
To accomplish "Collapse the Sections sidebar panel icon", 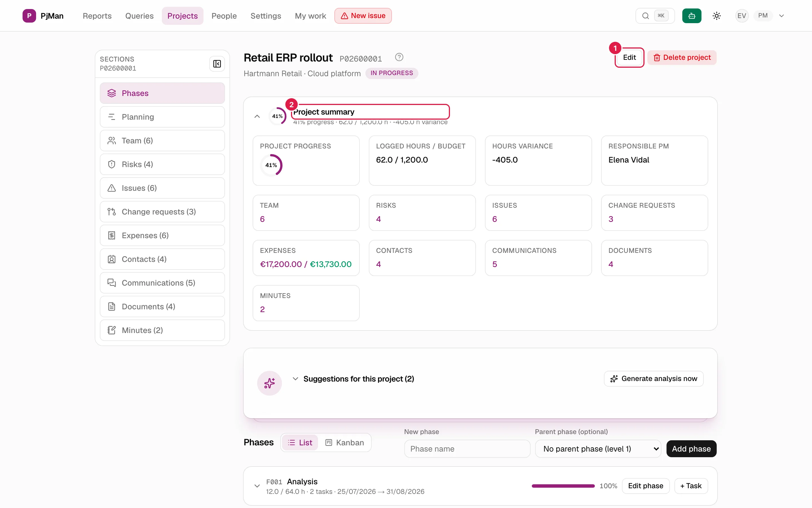I will point(217,64).
